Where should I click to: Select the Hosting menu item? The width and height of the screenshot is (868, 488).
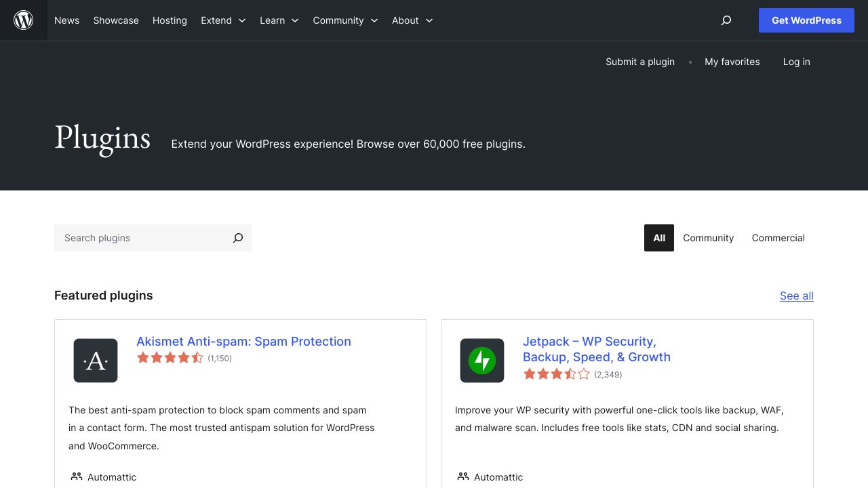[x=170, y=20]
